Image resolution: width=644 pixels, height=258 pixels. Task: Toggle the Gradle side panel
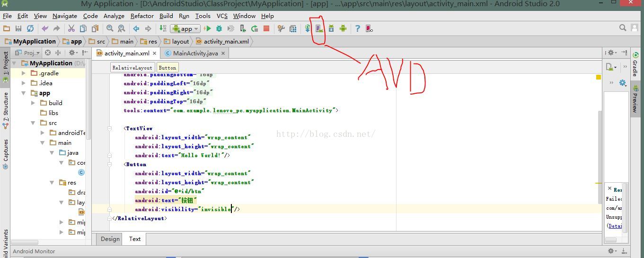pyautogui.click(x=635, y=65)
